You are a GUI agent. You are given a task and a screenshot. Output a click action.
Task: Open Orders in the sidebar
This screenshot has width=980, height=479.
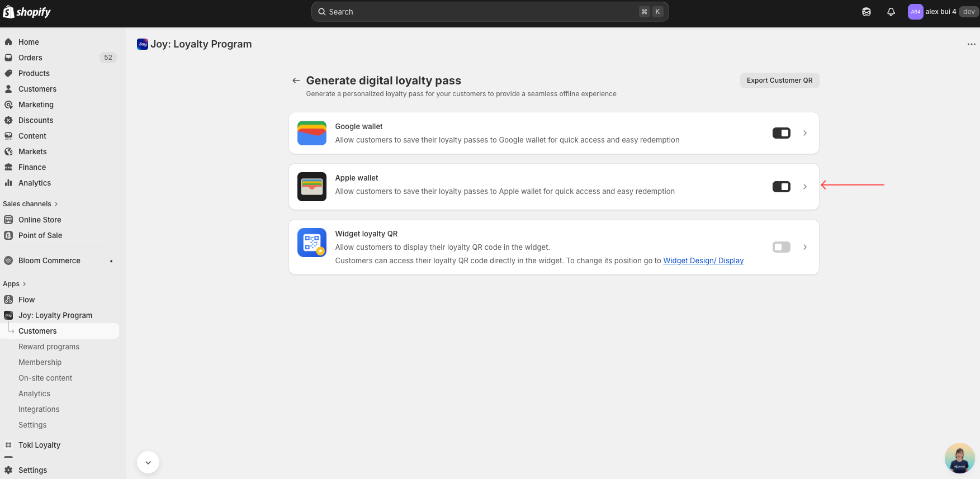tap(30, 58)
